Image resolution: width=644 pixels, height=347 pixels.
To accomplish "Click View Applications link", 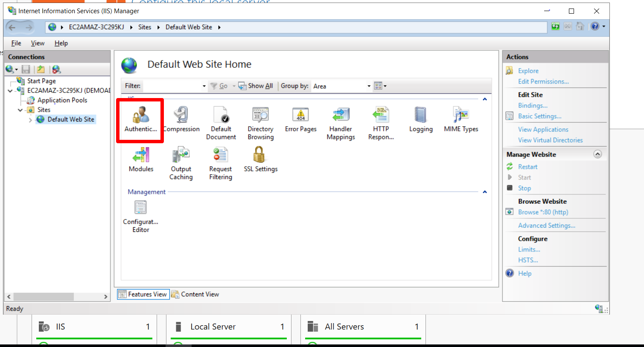I will click(543, 129).
